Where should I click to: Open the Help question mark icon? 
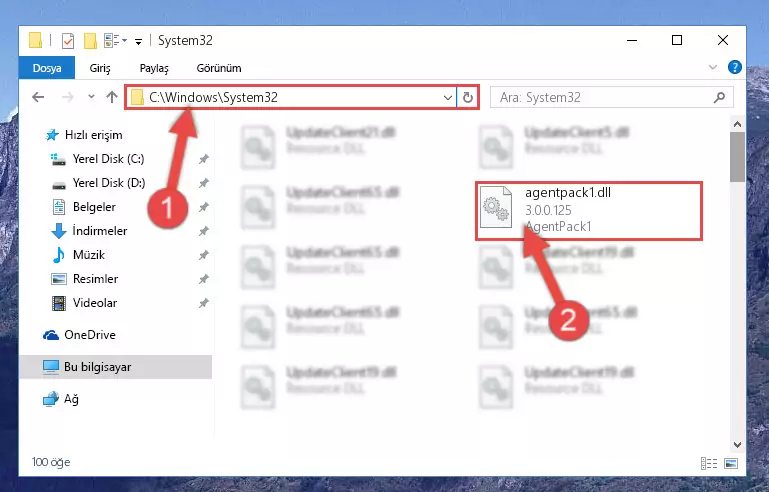[x=734, y=67]
